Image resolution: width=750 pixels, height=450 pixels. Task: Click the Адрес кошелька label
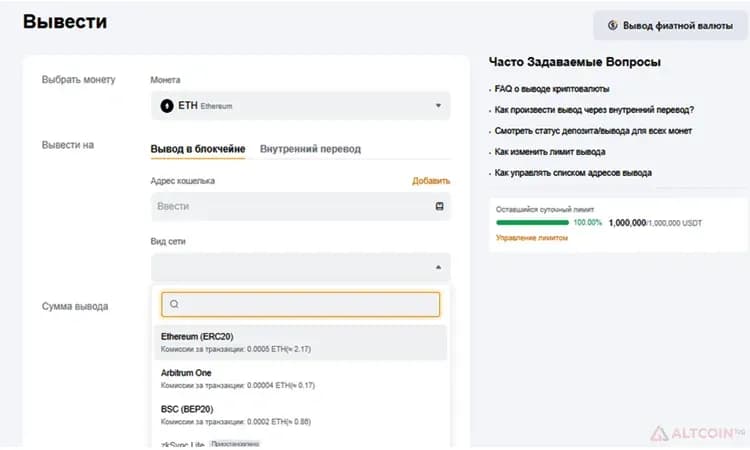click(x=182, y=181)
